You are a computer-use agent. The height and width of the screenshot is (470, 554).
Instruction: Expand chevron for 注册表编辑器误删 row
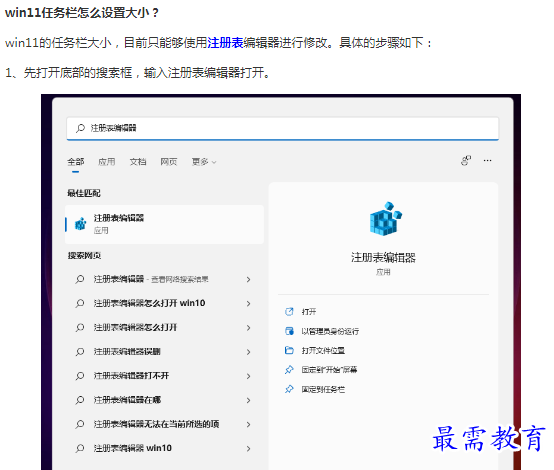(248, 352)
